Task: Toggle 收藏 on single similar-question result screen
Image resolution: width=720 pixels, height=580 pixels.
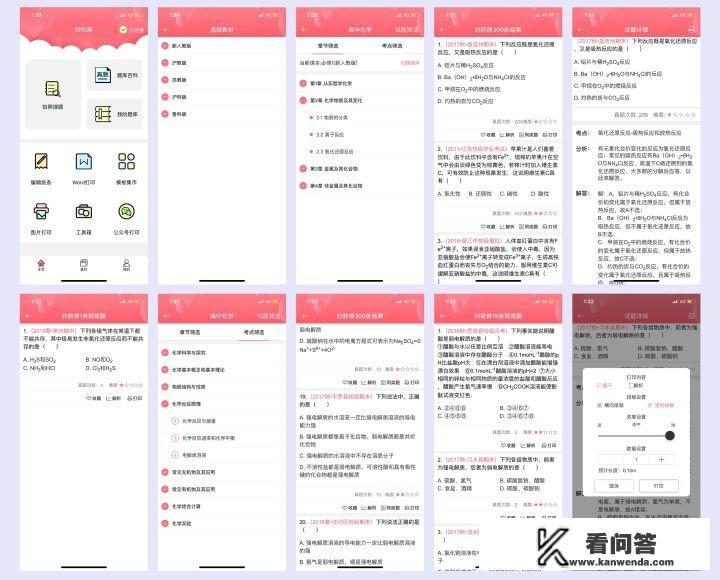Action: point(93,398)
